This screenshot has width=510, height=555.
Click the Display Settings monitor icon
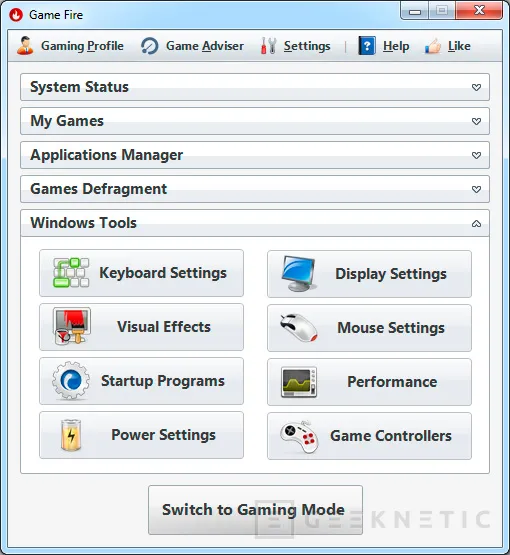299,273
